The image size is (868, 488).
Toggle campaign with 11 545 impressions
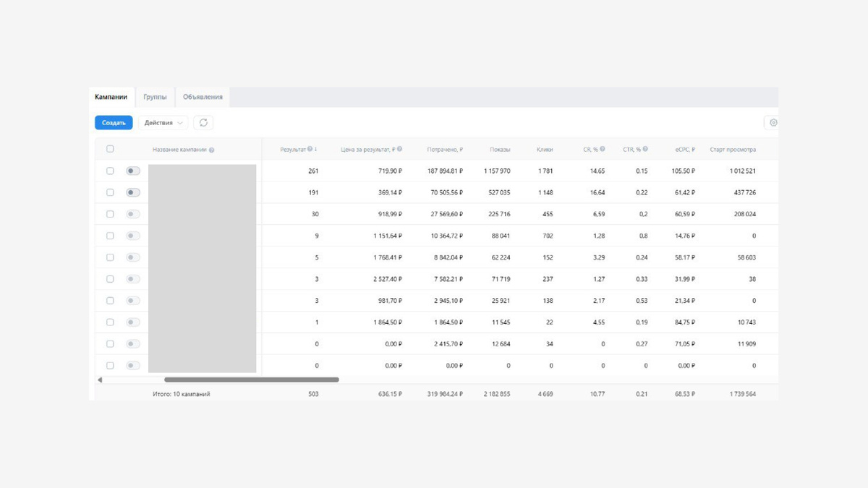(x=133, y=322)
